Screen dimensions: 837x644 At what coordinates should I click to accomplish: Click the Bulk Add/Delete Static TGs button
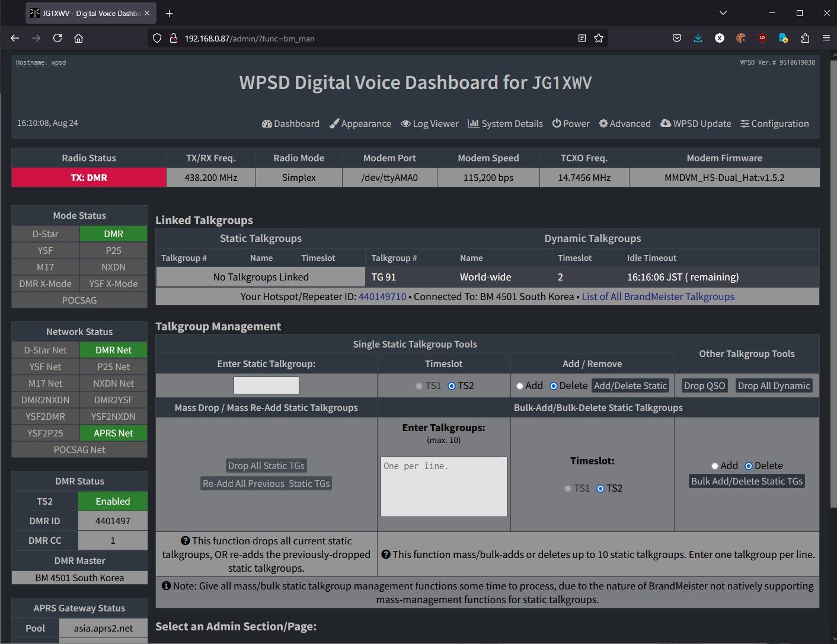(747, 481)
